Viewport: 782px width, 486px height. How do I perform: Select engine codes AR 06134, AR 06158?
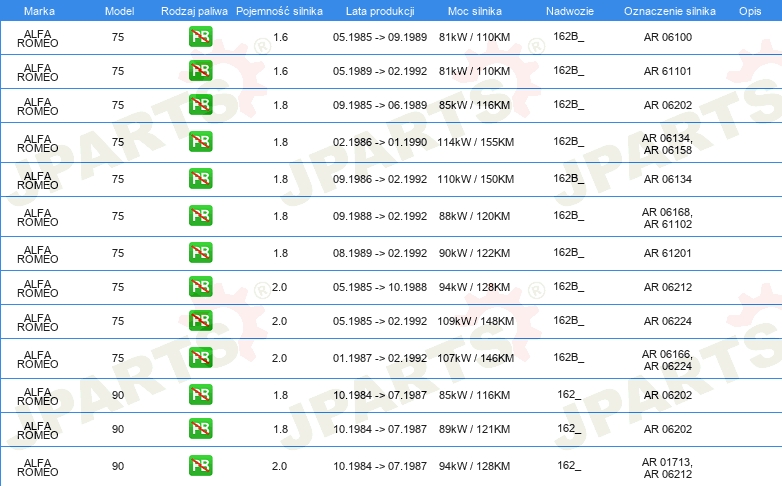coord(667,144)
